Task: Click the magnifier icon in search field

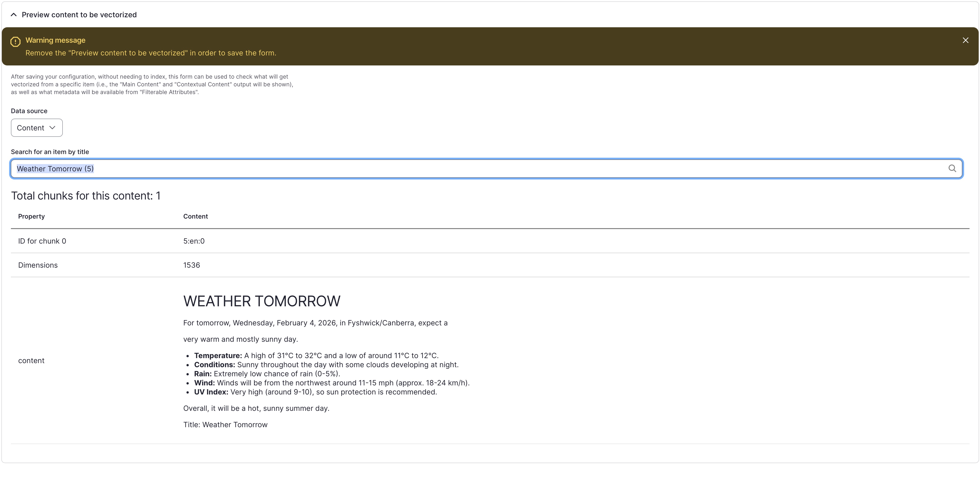Action: [x=952, y=168]
